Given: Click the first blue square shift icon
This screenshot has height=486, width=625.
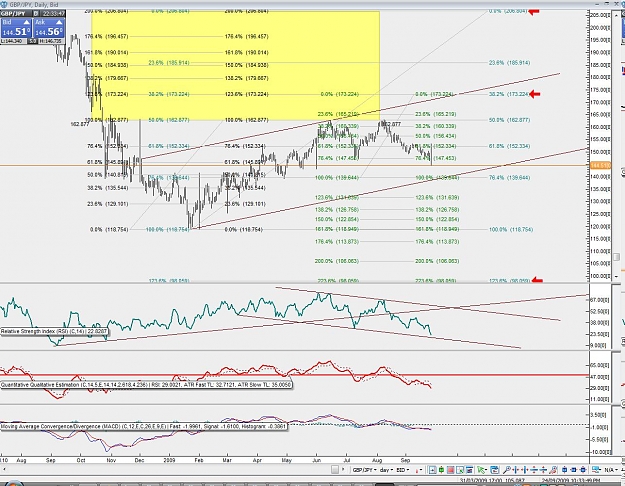Looking at the screenshot, I should tap(564, 470).
